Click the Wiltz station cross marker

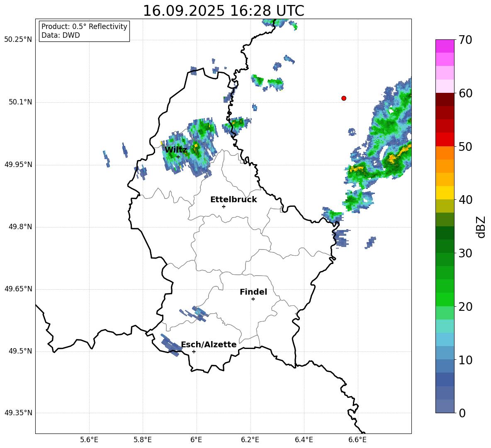tap(178, 157)
